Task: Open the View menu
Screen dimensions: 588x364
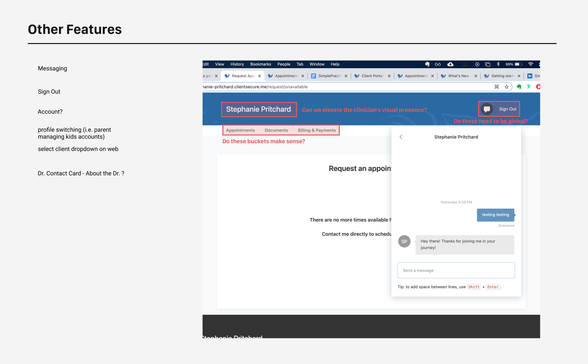Action: (219, 64)
